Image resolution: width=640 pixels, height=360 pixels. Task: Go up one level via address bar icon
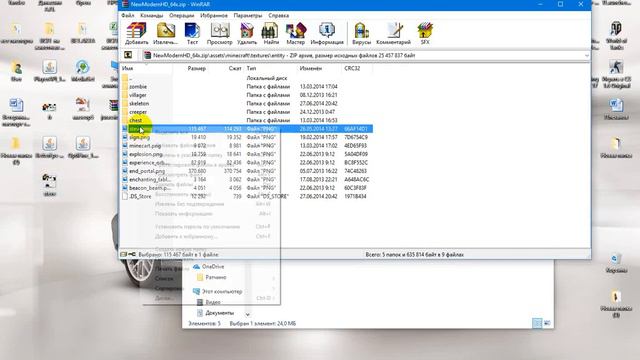tap(128, 55)
